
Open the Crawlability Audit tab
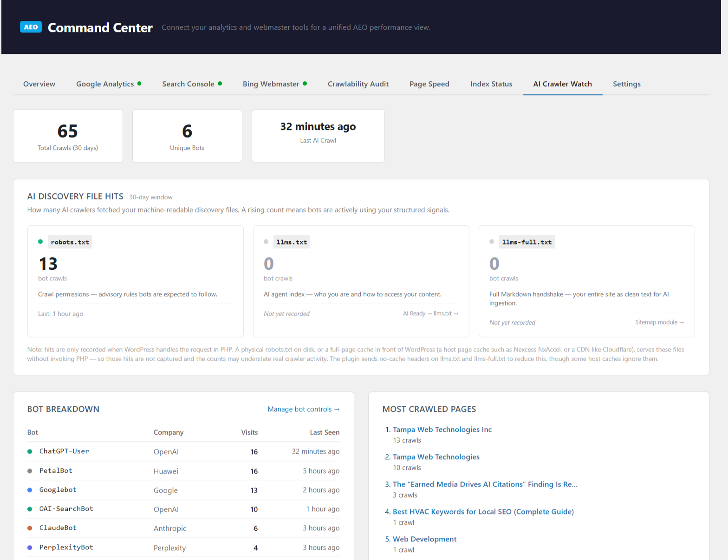(358, 84)
